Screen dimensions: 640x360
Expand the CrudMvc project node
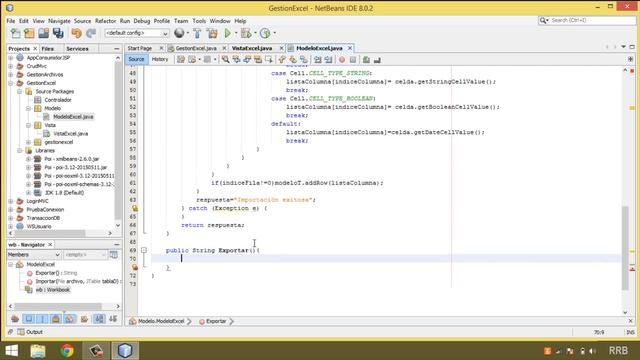[x=11, y=66]
